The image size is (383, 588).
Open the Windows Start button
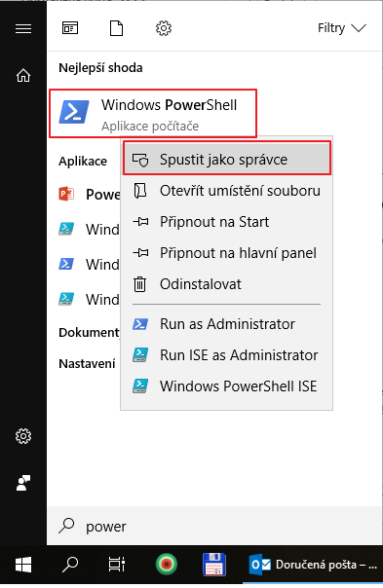coord(23,564)
